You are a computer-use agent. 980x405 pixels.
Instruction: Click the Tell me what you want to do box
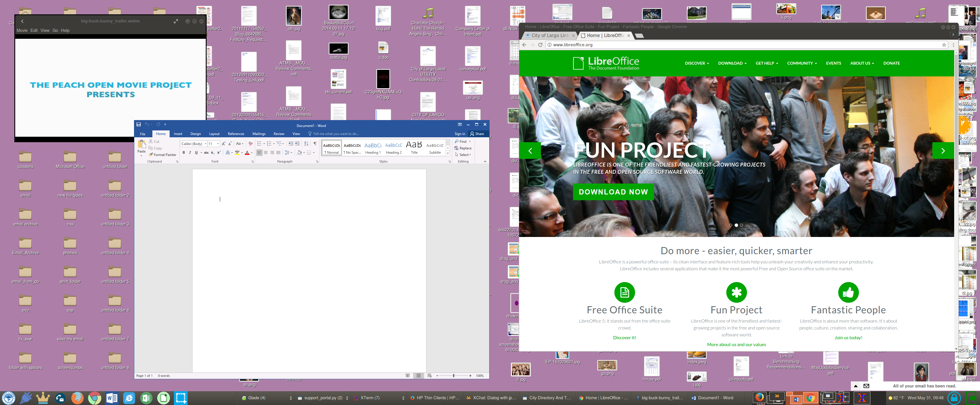pos(334,134)
